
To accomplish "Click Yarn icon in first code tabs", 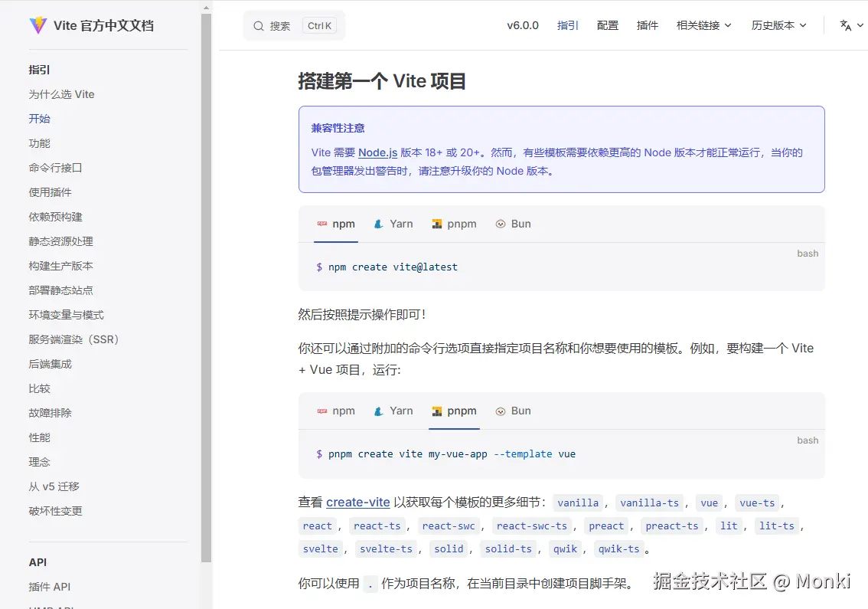I will click(x=378, y=224).
